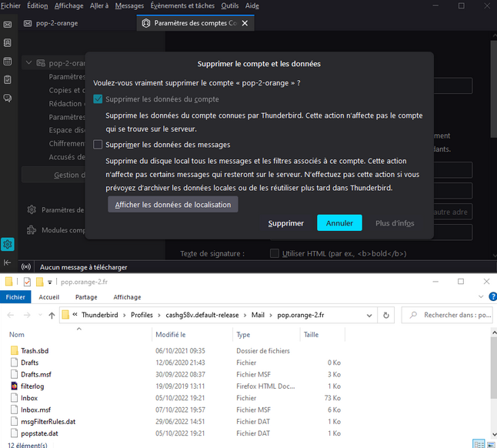The width and height of the screenshot is (497, 448).
Task: Open the Mail space icon in sidebar
Action: [x=8, y=25]
